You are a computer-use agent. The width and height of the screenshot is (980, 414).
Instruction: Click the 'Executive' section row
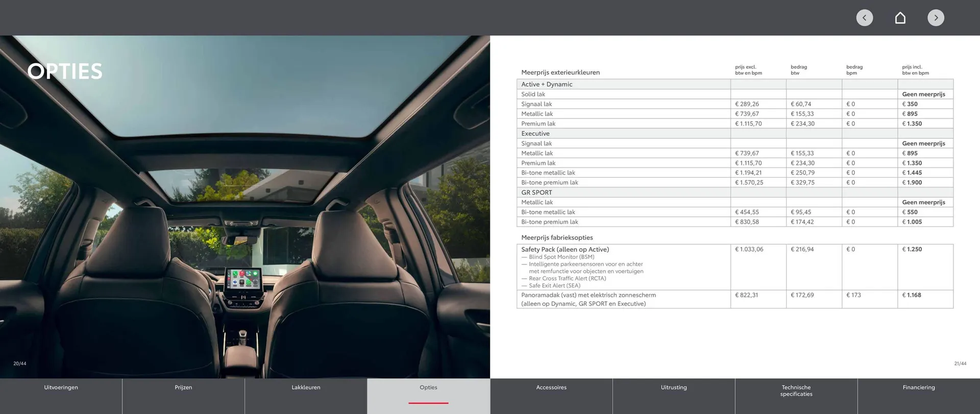[x=735, y=134]
